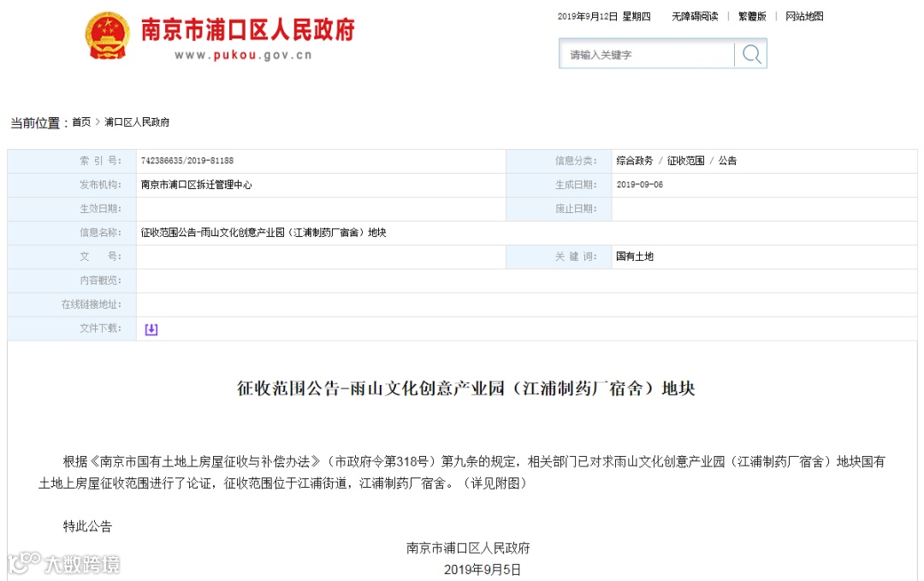Download the attached file via download icon
Image resolution: width=924 pixels, height=581 pixels.
point(151,329)
